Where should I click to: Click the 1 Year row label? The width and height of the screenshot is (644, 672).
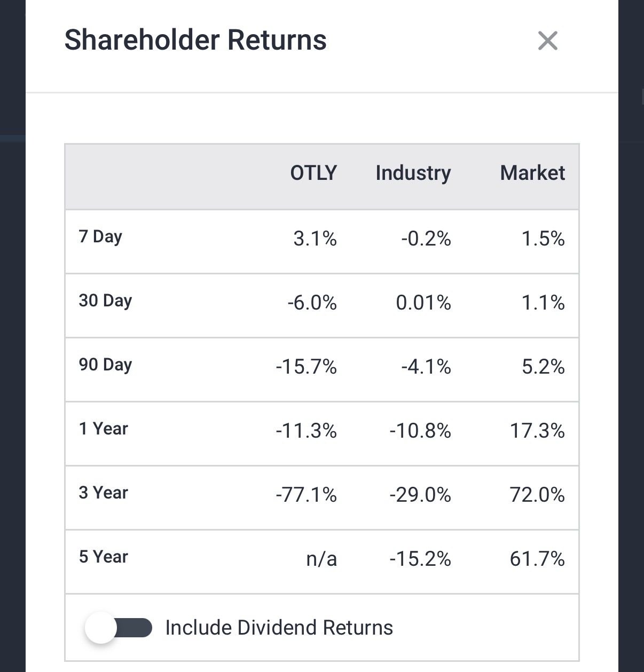[x=104, y=429]
